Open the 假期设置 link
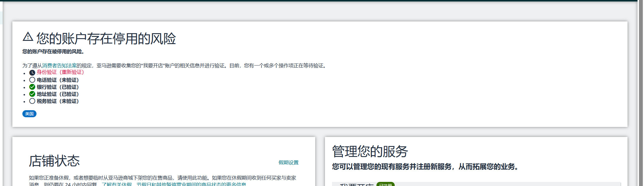 click(288, 162)
